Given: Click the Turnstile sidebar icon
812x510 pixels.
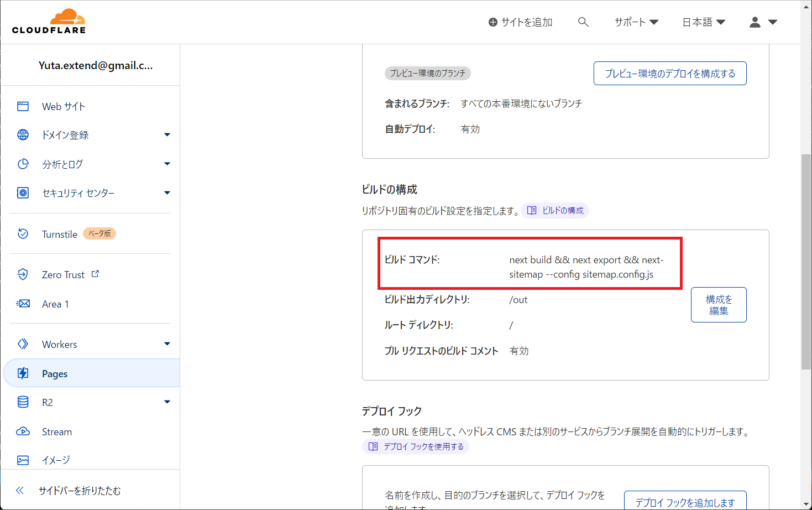Looking at the screenshot, I should click(23, 234).
